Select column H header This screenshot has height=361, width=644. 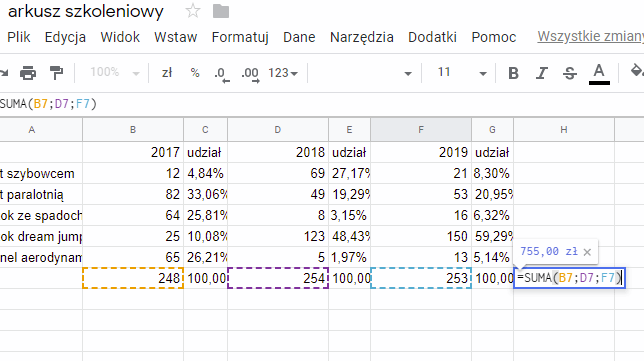(564, 130)
